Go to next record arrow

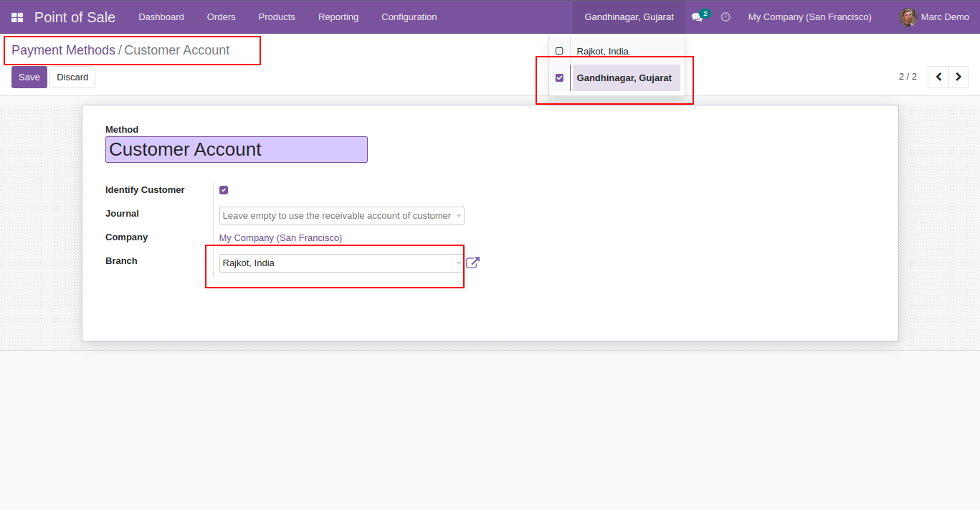(958, 77)
